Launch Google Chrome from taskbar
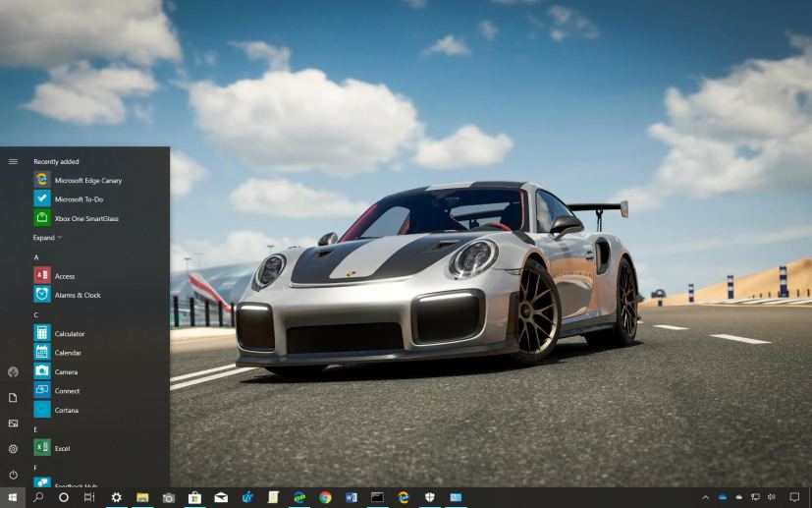812x508 pixels. pyautogui.click(x=325, y=497)
